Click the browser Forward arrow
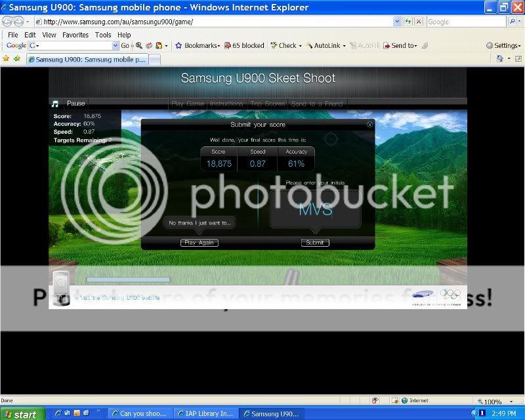The image size is (525, 420). tap(18, 22)
